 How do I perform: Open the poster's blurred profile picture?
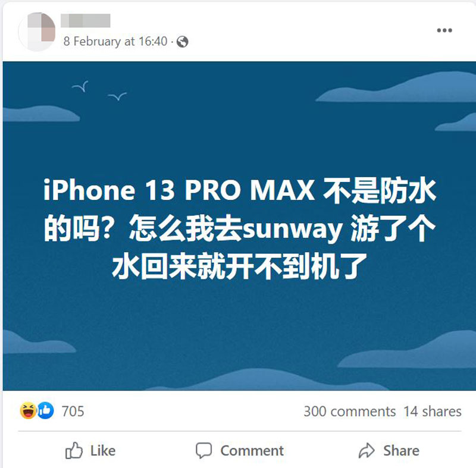point(37,32)
